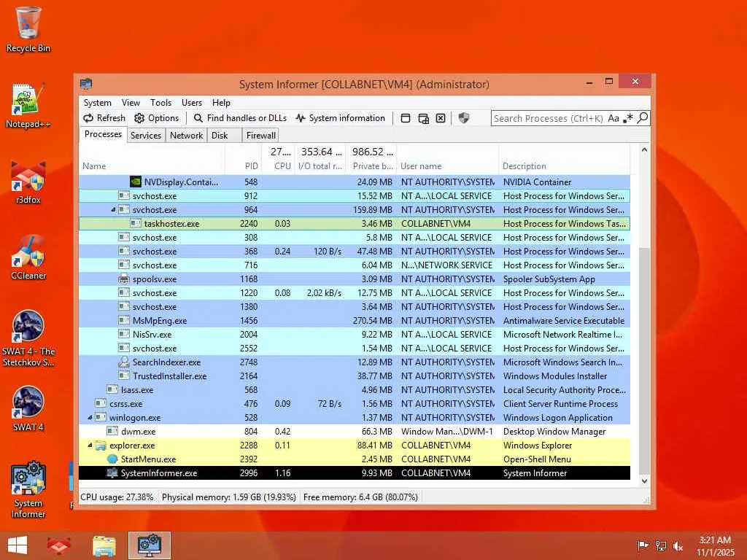
Task: Sort by the User name column header
Action: (x=448, y=166)
